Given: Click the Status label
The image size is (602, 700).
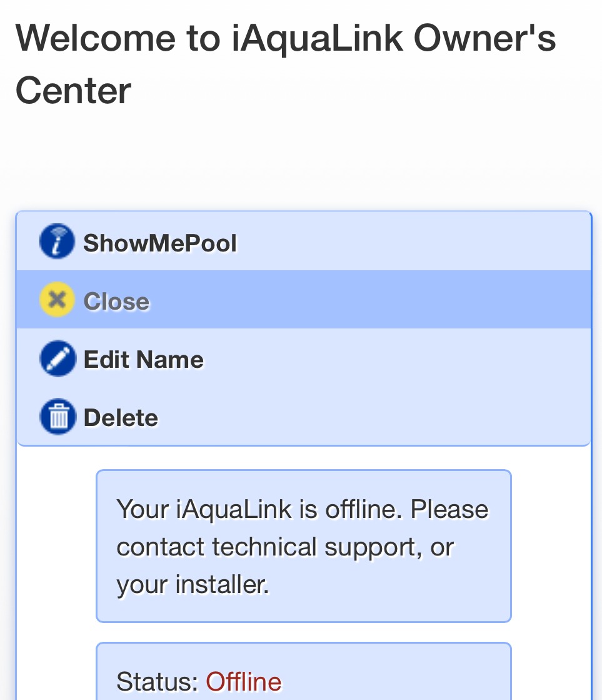Looking at the screenshot, I should pyautogui.click(x=157, y=682).
